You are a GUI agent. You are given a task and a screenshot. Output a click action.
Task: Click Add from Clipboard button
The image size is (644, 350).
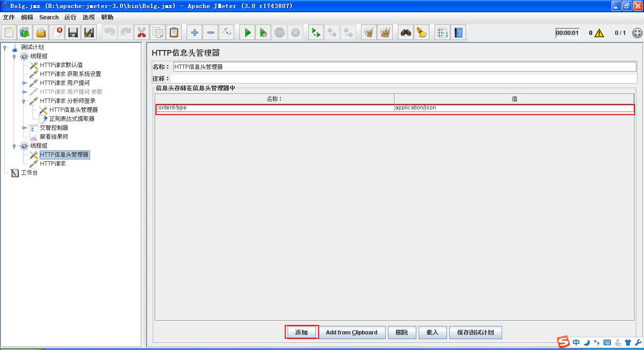tap(352, 332)
